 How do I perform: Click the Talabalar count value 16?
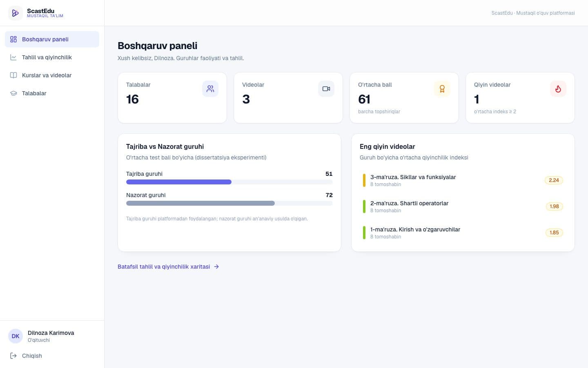pyautogui.click(x=132, y=99)
